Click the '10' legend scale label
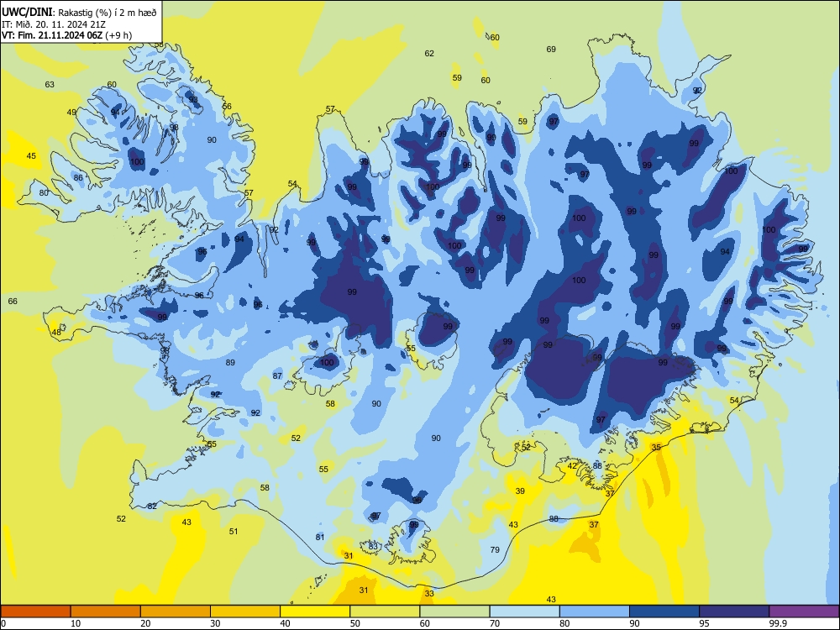This screenshot has height=630, width=840. tap(76, 623)
